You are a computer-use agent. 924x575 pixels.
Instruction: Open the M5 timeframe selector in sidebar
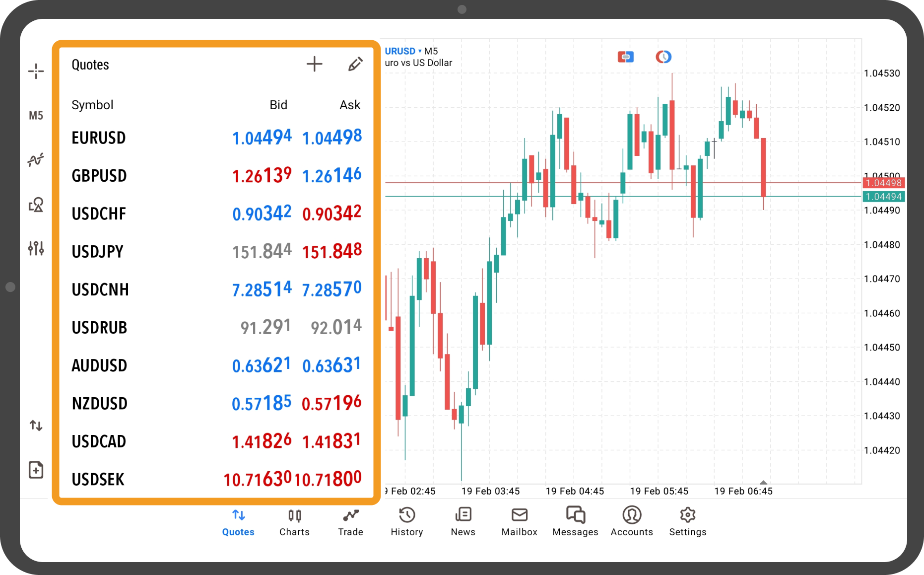36,116
